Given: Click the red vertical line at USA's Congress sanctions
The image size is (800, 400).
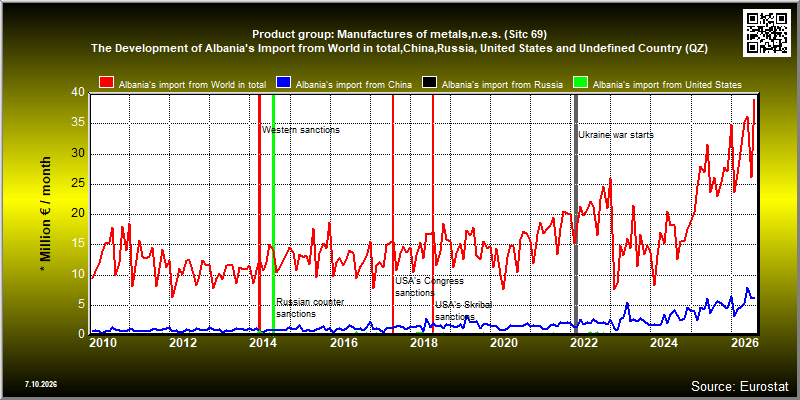Looking at the screenshot, I should [x=393, y=213].
